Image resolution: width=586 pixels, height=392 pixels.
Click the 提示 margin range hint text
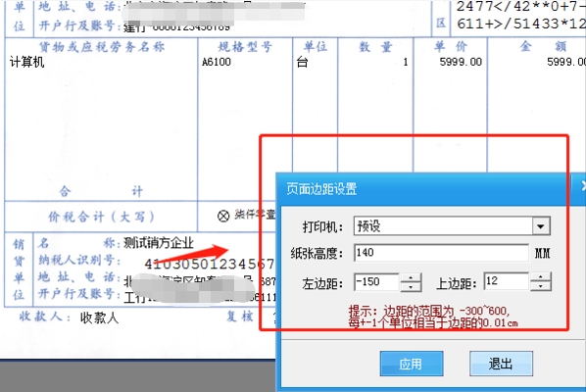(433, 317)
